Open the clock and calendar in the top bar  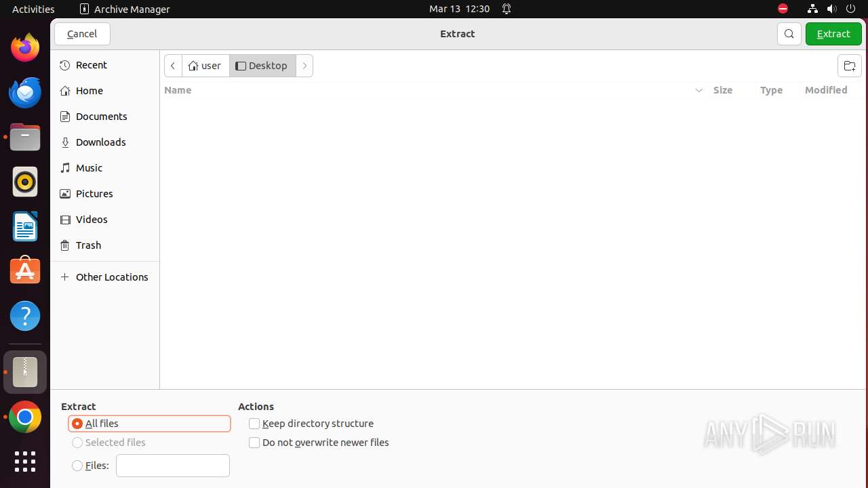(459, 9)
